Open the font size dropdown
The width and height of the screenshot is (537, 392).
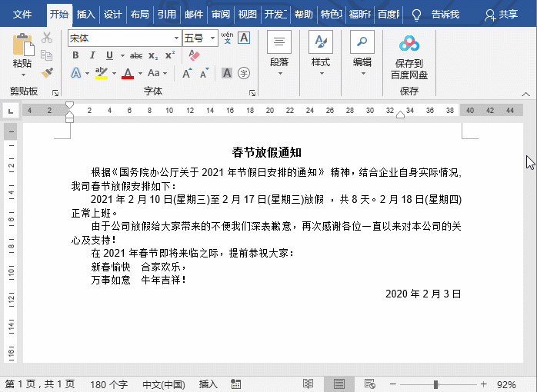coord(212,38)
